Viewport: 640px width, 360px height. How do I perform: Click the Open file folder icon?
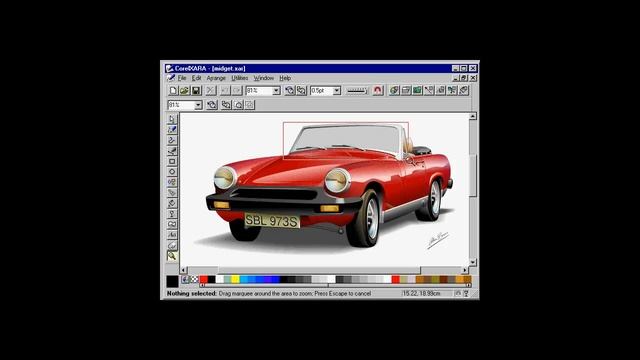(184, 91)
